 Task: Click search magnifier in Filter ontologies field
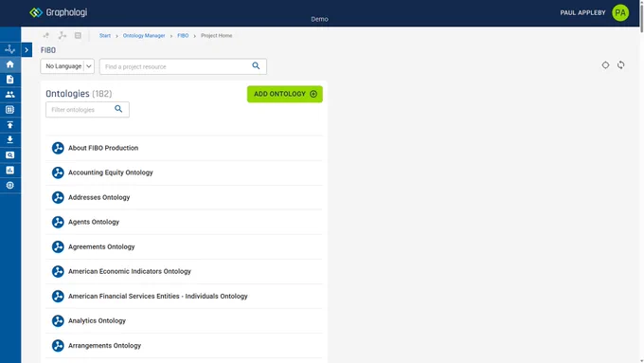(118, 109)
